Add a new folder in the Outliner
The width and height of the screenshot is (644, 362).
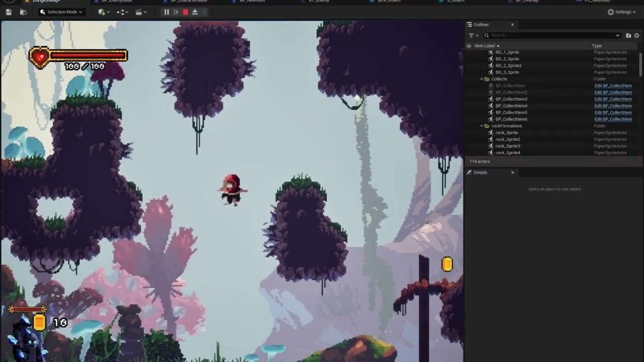(x=628, y=35)
